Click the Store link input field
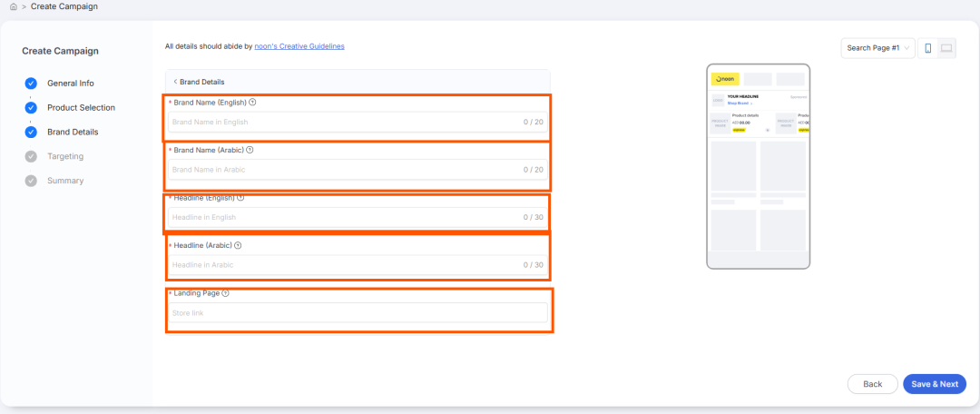The image size is (980, 414). (358, 313)
